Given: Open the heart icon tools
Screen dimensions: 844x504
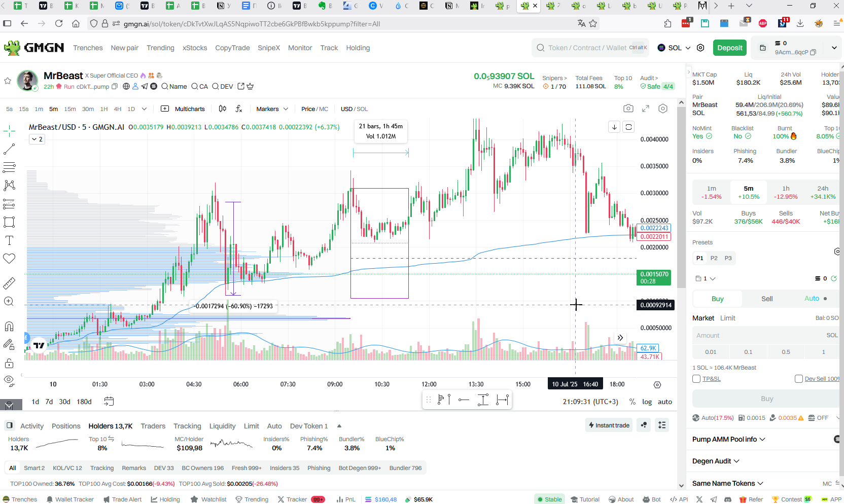Looking at the screenshot, I should [x=9, y=259].
